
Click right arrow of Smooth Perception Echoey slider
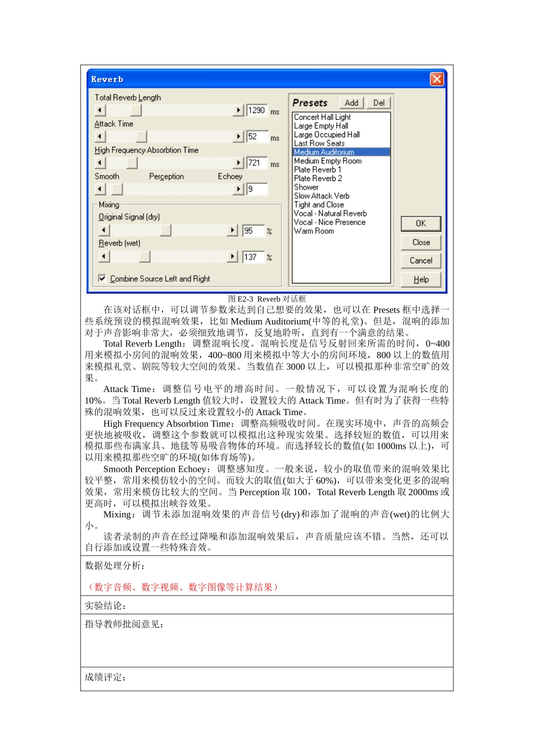tap(239, 190)
